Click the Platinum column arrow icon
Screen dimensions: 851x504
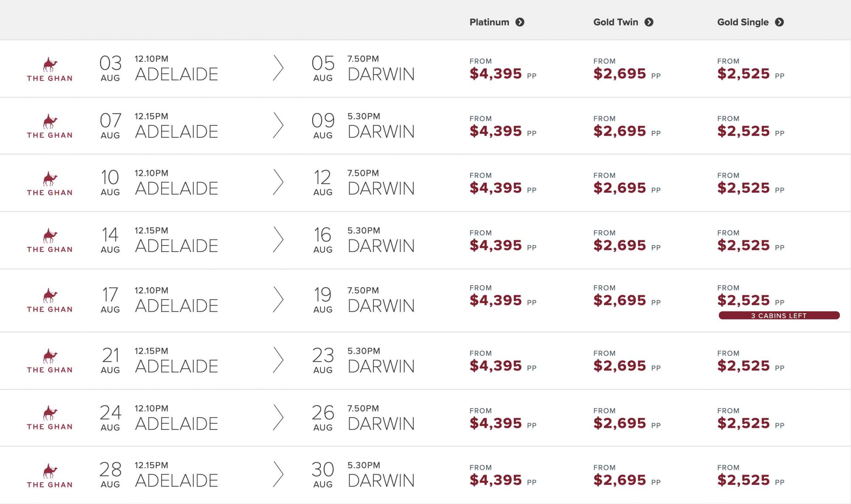[520, 22]
